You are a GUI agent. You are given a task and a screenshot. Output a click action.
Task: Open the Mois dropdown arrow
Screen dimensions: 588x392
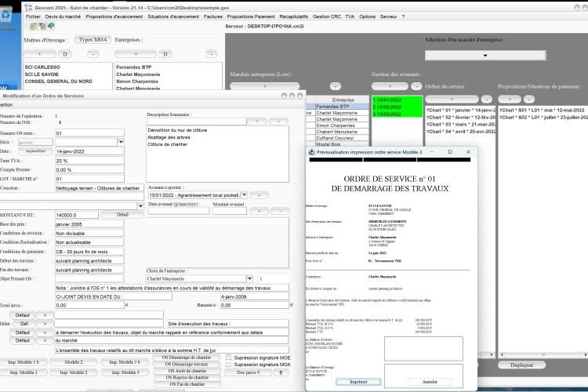coord(121,142)
